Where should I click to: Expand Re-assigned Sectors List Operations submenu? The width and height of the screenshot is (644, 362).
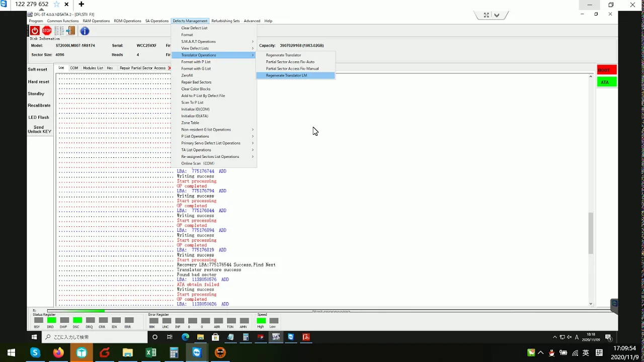click(x=214, y=157)
